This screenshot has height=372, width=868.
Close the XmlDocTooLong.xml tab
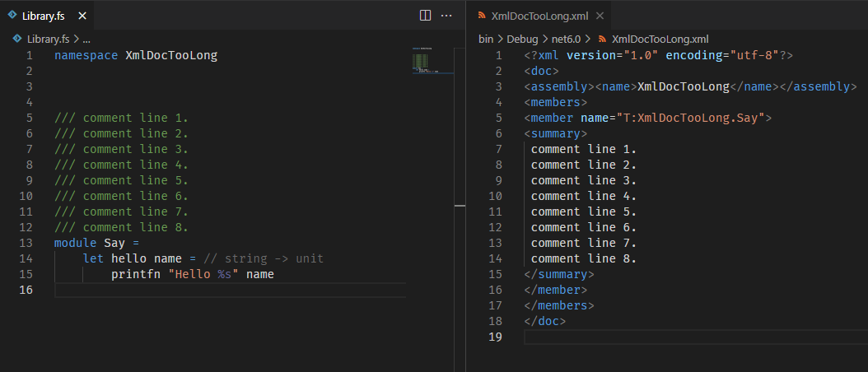tap(598, 16)
